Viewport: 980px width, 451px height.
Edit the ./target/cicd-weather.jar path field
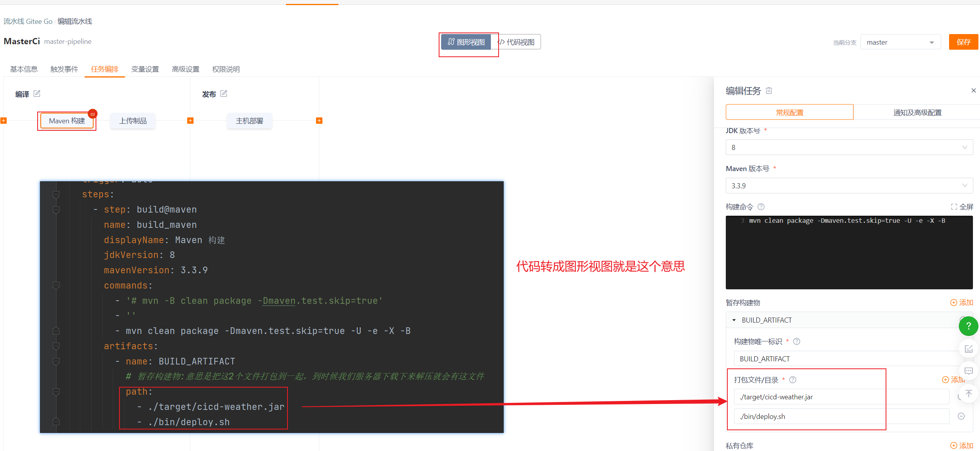point(841,397)
